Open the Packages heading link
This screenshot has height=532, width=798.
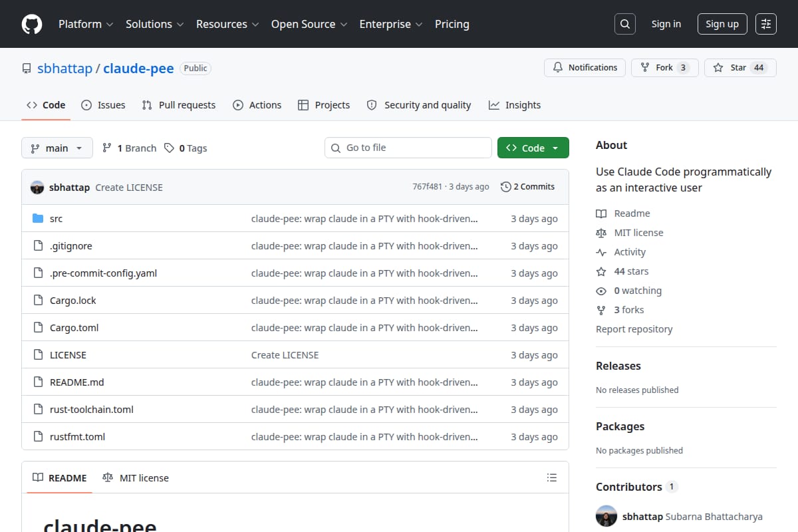(x=620, y=426)
